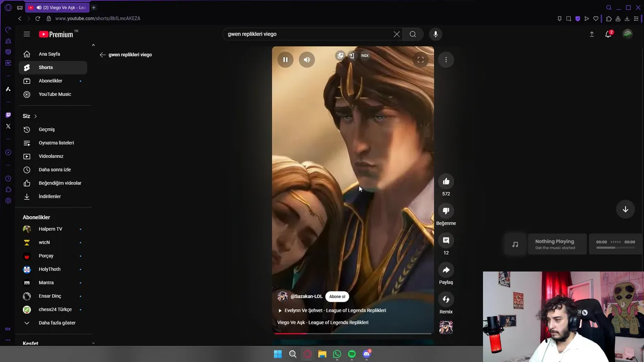
Task: Click the picture-in-picture popout icon on video
Action: click(340, 56)
